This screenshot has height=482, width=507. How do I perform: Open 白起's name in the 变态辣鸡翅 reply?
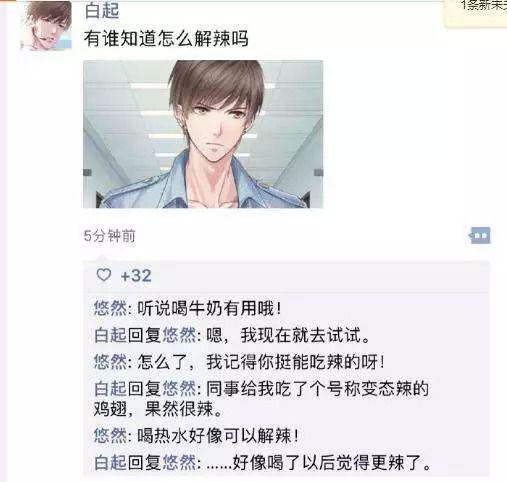[110, 389]
